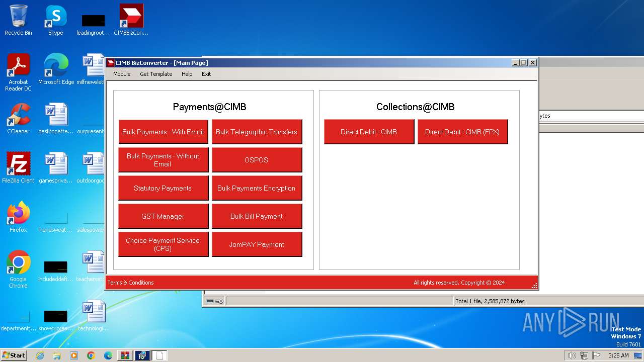Open the Help menu
The width and height of the screenshot is (644, 362).
(x=187, y=74)
